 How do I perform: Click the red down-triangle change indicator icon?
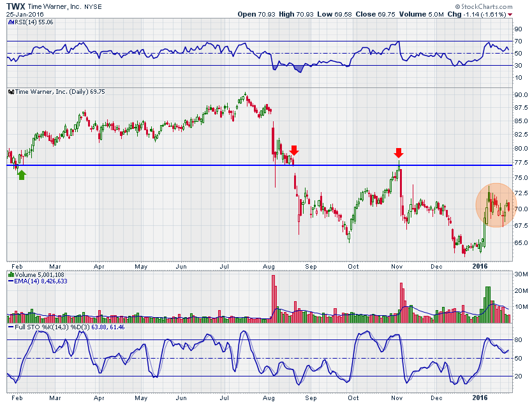510,15
